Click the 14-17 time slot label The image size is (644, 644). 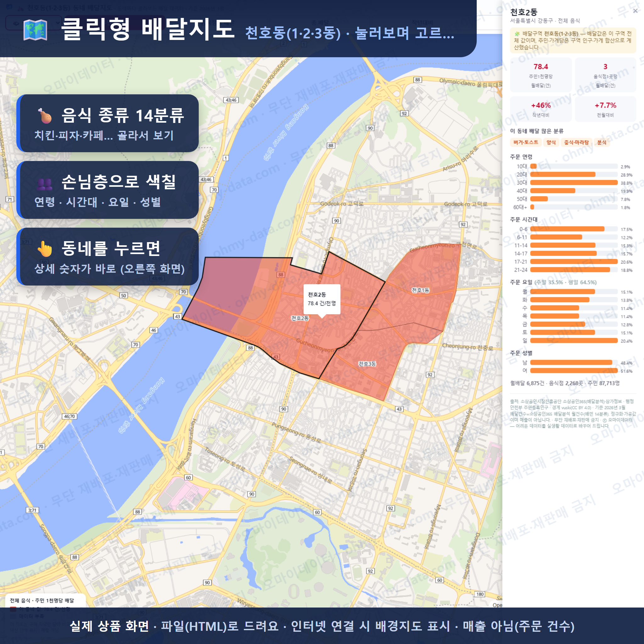click(521, 254)
